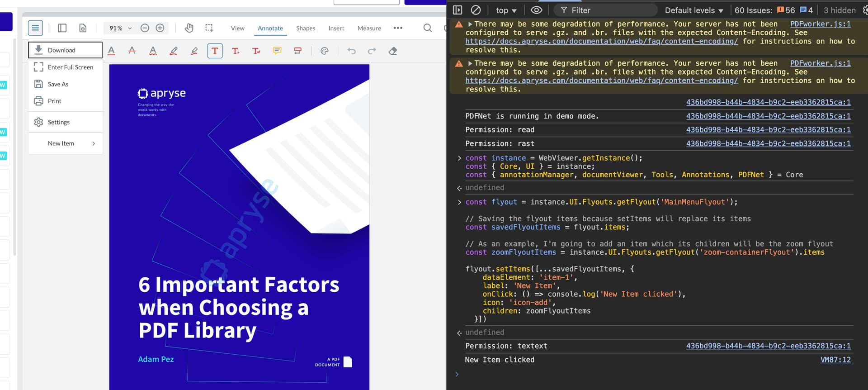Click the zoom out minus icon
This screenshot has width=868, height=390.
145,28
